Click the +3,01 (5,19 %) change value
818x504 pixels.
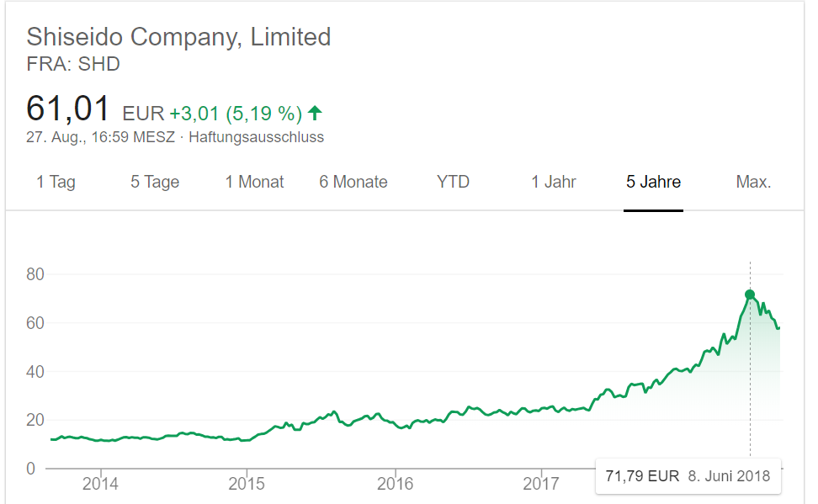click(236, 113)
